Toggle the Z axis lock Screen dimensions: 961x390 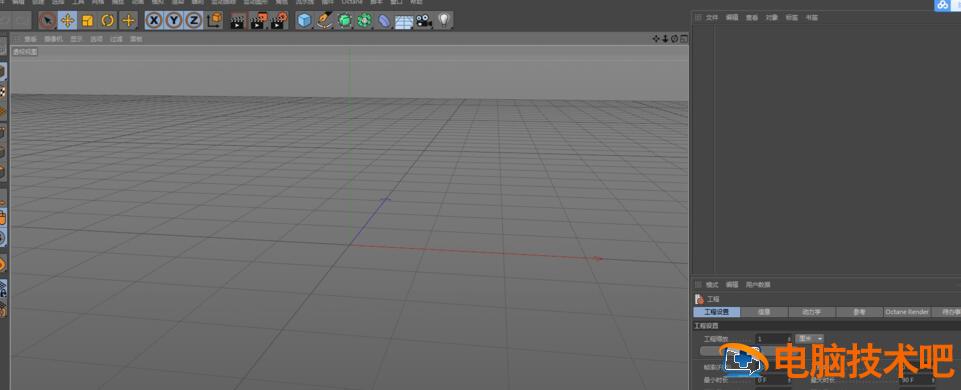click(194, 21)
